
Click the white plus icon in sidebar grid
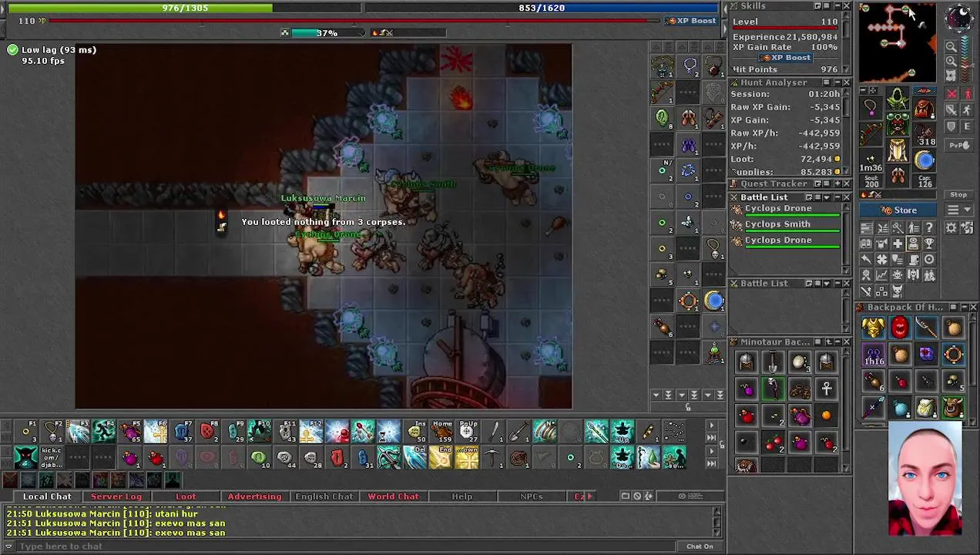point(898,244)
